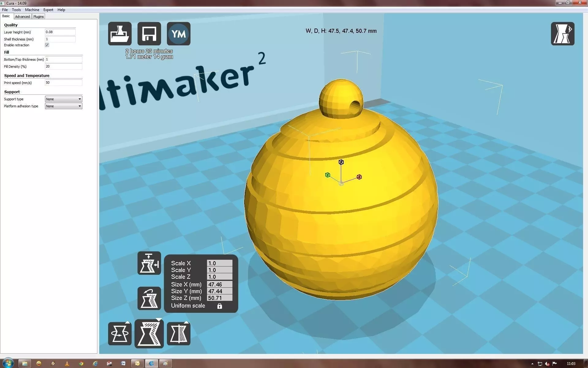Select the Rotate tool icon

[120, 334]
